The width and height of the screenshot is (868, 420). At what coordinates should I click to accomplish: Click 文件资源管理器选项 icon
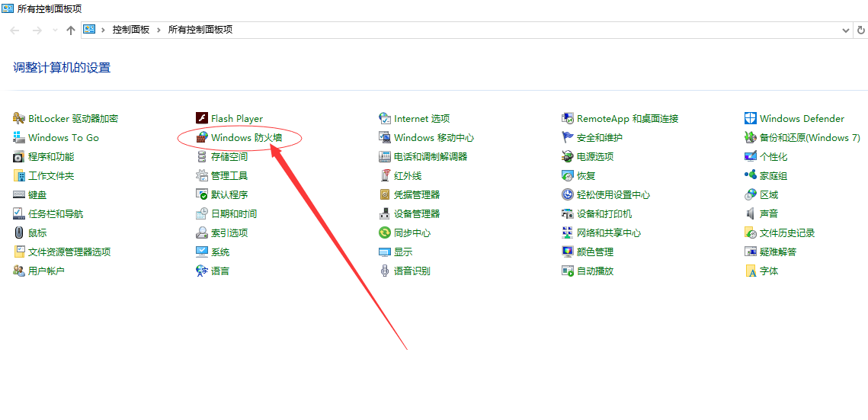tap(19, 252)
